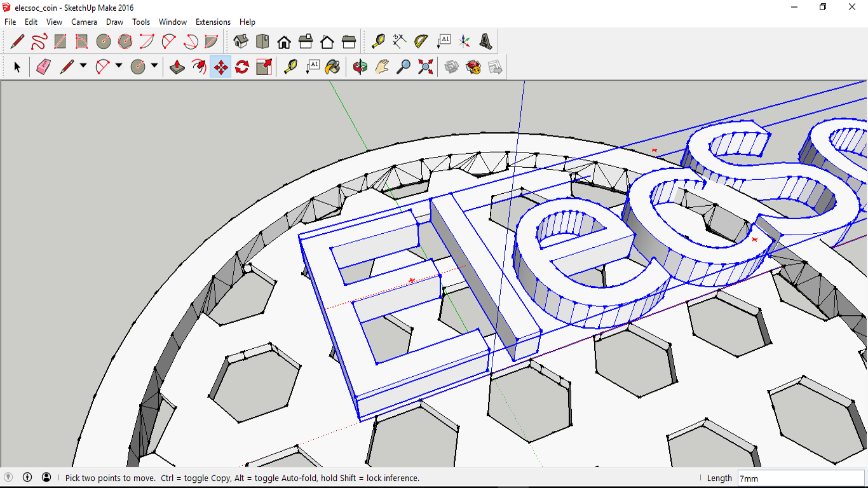Switch to Front view
This screenshot has height=488, width=868.
point(284,42)
